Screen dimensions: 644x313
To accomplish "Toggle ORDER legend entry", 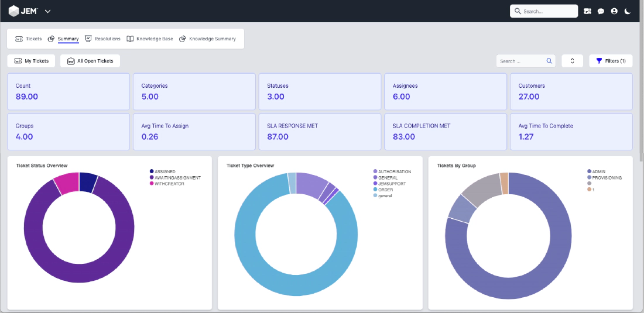I will (383, 190).
